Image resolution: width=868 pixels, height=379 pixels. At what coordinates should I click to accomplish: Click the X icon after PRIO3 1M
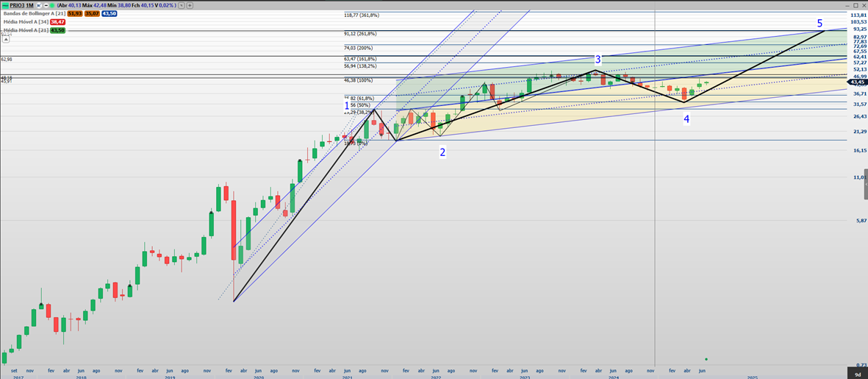coord(38,5)
